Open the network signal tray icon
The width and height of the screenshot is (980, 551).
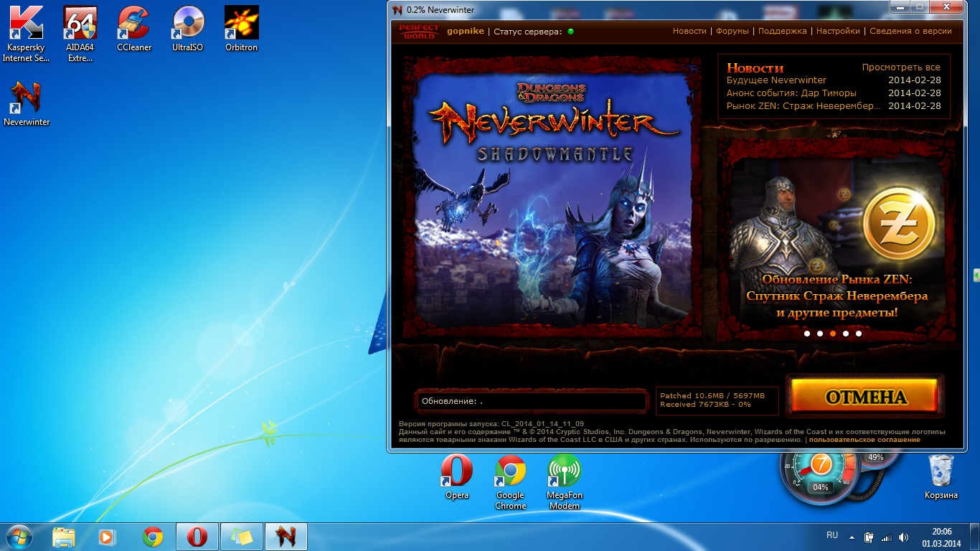click(x=886, y=537)
